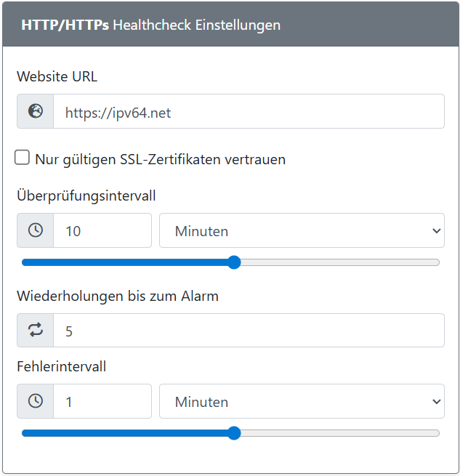
Task: Click the 'Nur gültigen SSL-Zertifikaten vertrauen' label text
Action: point(160,159)
